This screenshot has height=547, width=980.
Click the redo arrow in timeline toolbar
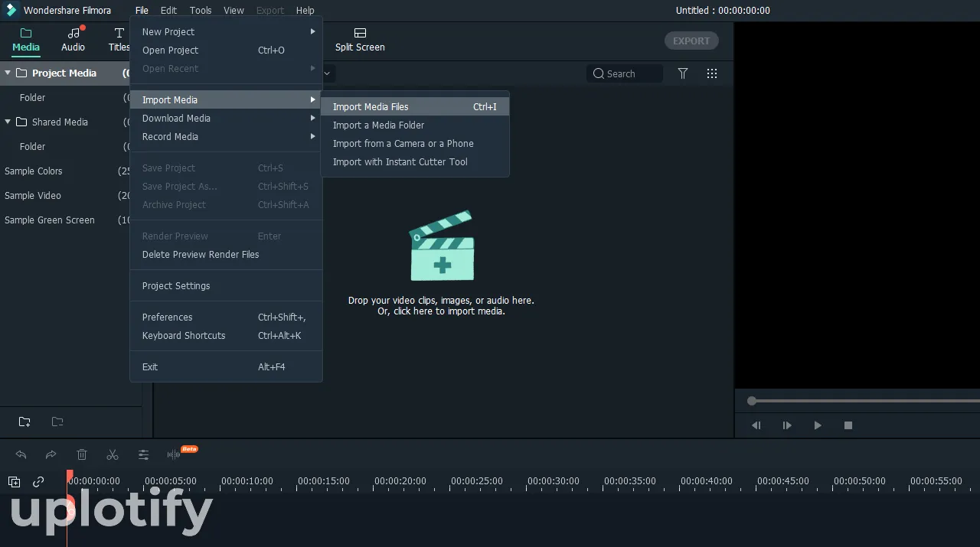pyautogui.click(x=51, y=454)
